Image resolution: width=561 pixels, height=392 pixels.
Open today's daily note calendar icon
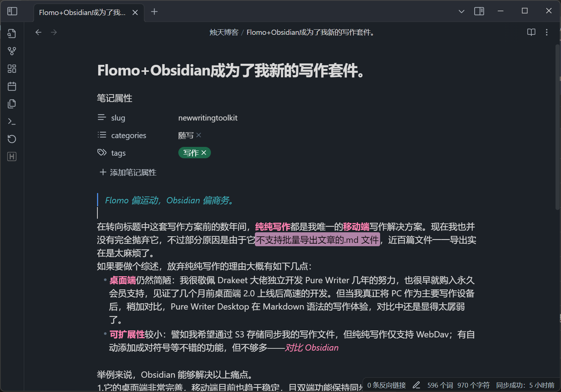[x=12, y=86]
